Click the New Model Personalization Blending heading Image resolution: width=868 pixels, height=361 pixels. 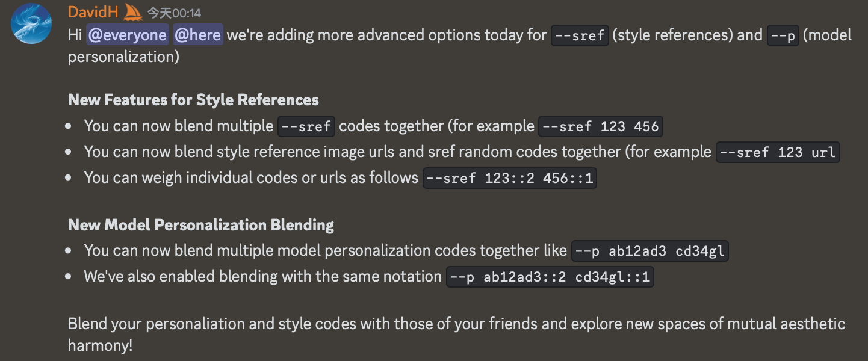(201, 225)
